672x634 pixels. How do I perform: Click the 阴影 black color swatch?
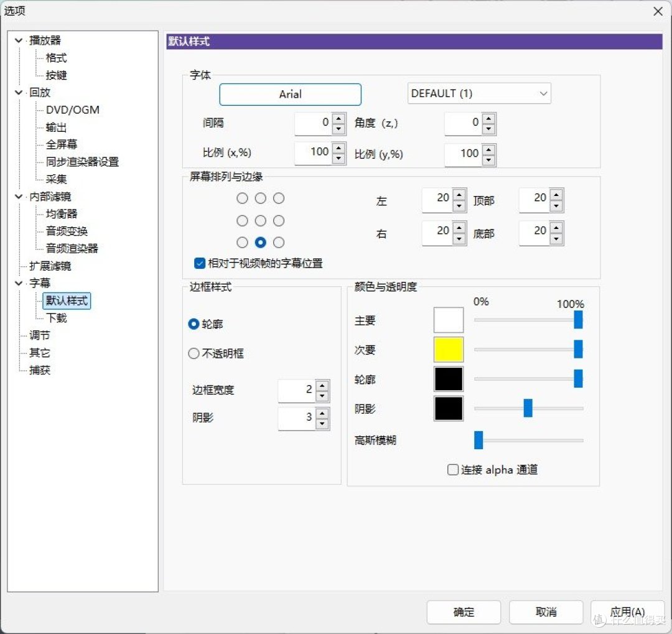coord(448,408)
